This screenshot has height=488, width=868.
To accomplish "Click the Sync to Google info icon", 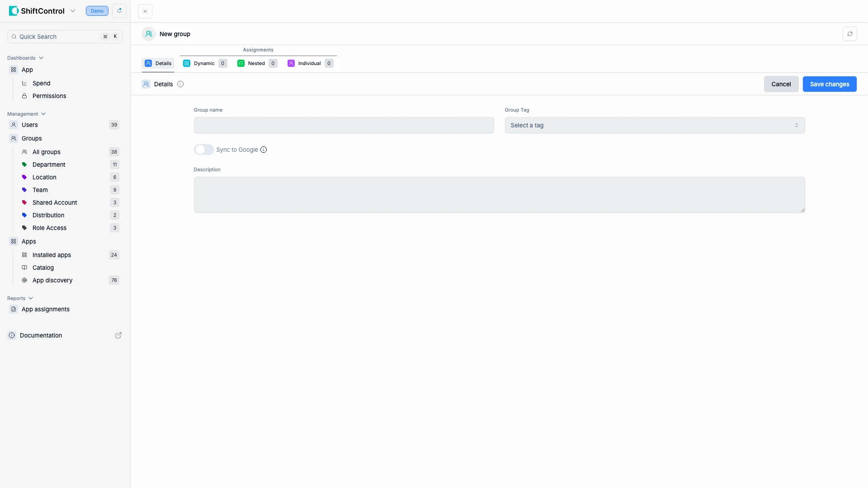I will tap(264, 150).
